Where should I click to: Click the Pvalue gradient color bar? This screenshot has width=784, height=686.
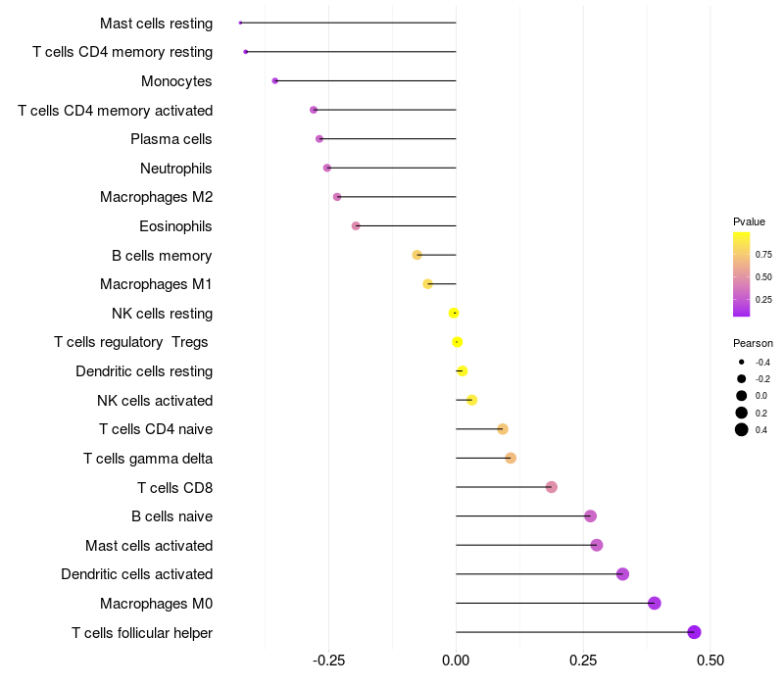click(x=741, y=274)
